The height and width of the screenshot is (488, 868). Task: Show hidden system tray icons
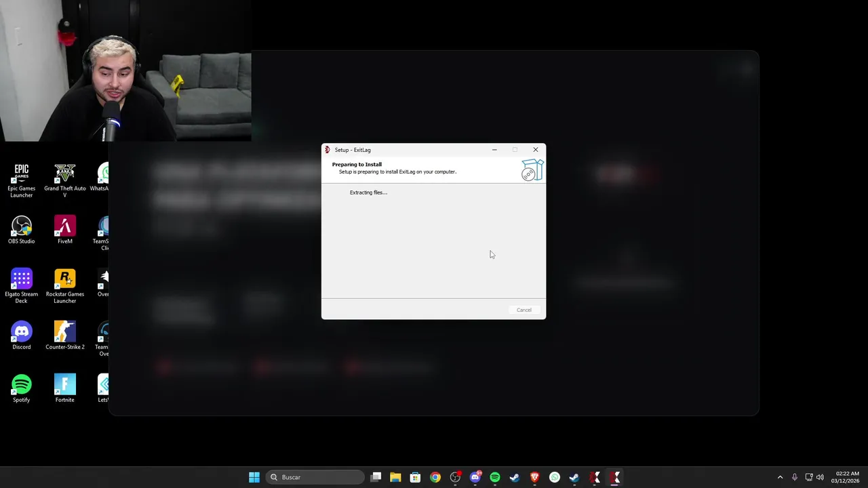[x=780, y=477]
